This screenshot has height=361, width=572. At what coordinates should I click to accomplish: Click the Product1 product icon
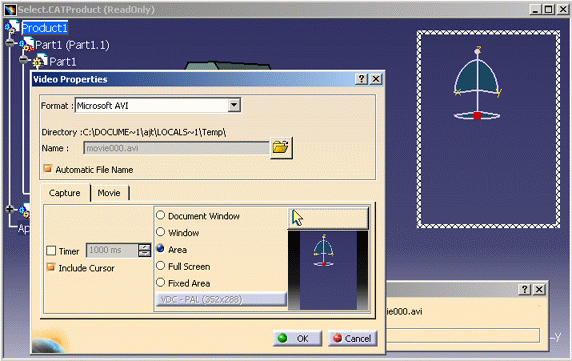click(x=12, y=27)
